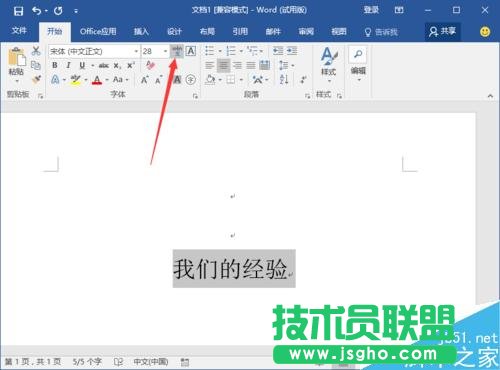
Task: Collapse the ribbon with the chevron
Action: click(x=490, y=96)
